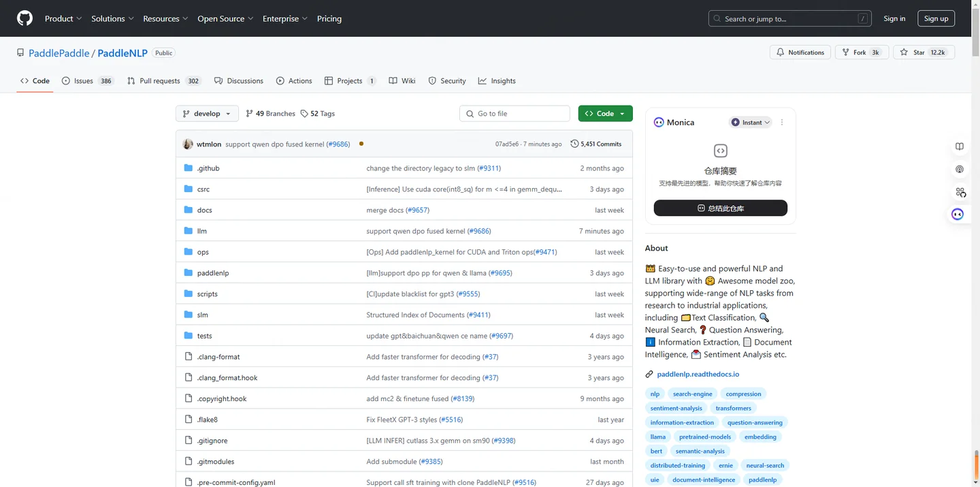Click the Go to file input
The image size is (980, 487).
coord(514,114)
